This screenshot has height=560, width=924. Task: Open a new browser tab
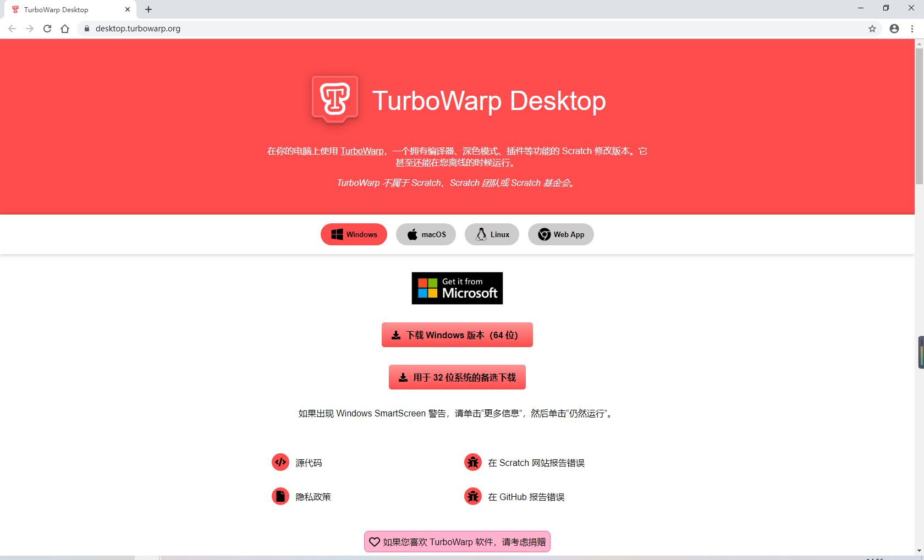tap(148, 9)
